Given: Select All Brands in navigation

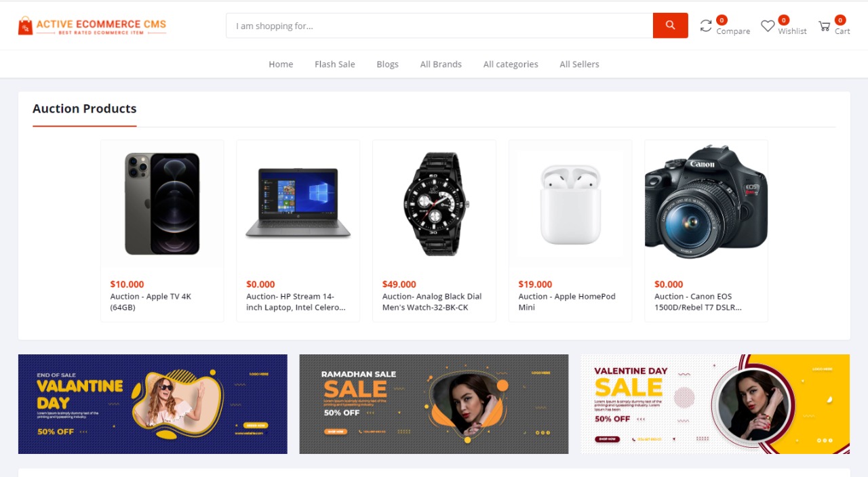Looking at the screenshot, I should tap(441, 64).
